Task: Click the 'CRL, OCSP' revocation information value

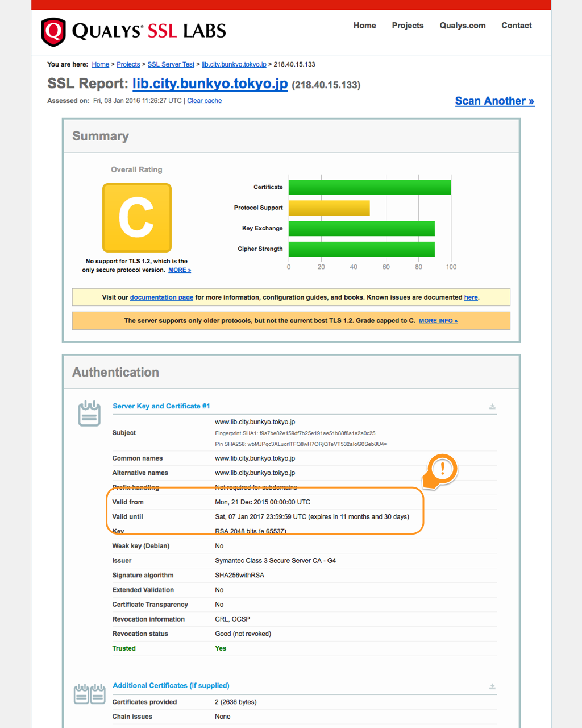Action: point(232,619)
